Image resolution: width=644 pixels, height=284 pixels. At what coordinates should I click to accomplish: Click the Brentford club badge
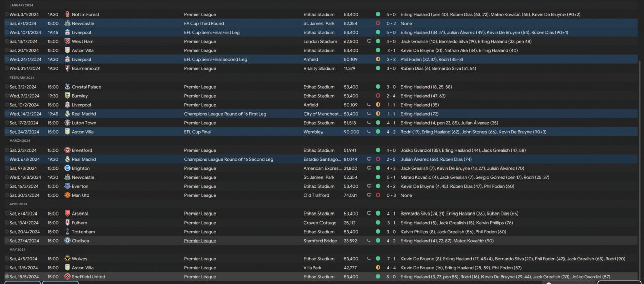(x=67, y=150)
